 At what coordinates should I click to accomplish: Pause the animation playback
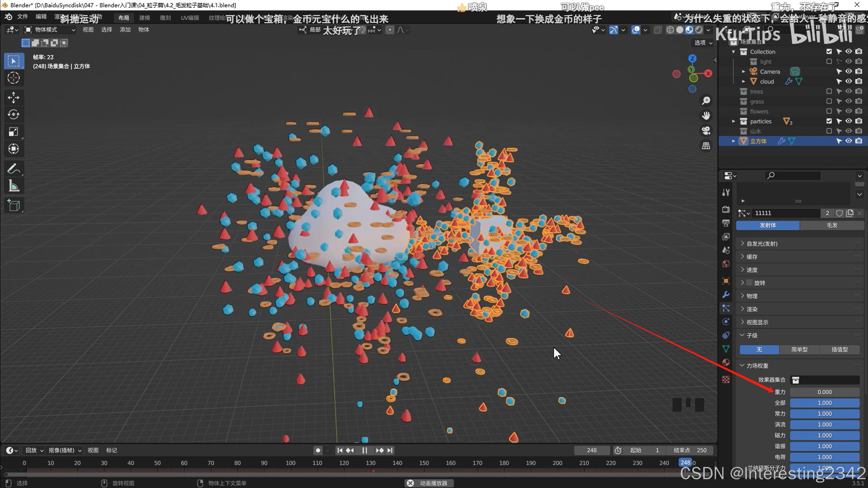[365, 450]
